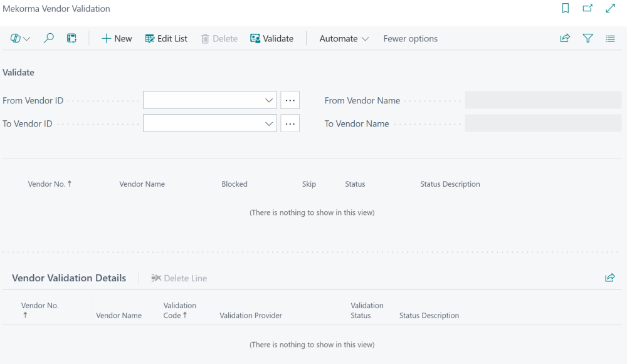This screenshot has width=627, height=364.
Task: Select the Edit List action
Action: 166,38
